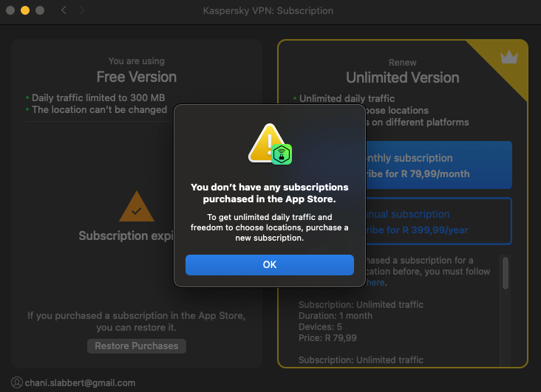Screen dimensions: 541x392
Task: Select the monthly subscription R 79,99/month option
Action: click(x=438, y=165)
